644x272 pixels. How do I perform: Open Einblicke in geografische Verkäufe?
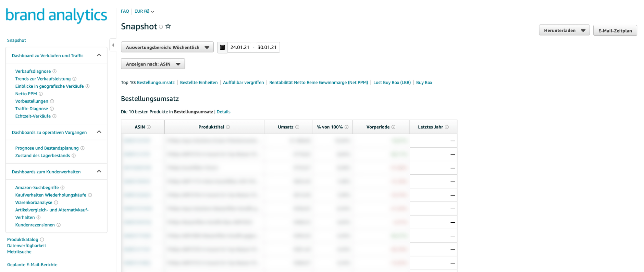(x=49, y=86)
